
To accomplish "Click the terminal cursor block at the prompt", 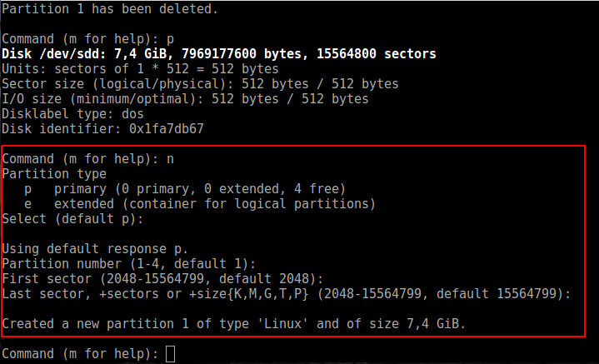I will [171, 355].
